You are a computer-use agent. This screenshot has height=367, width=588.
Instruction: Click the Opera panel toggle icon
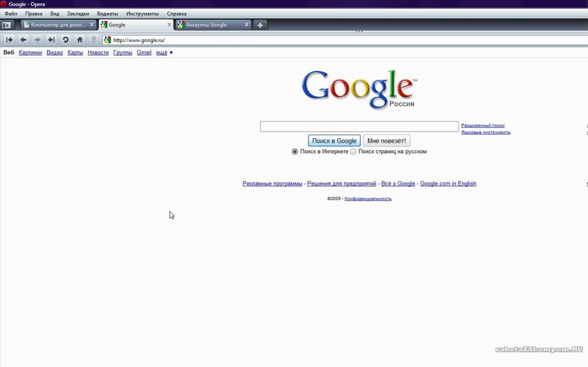click(7, 25)
